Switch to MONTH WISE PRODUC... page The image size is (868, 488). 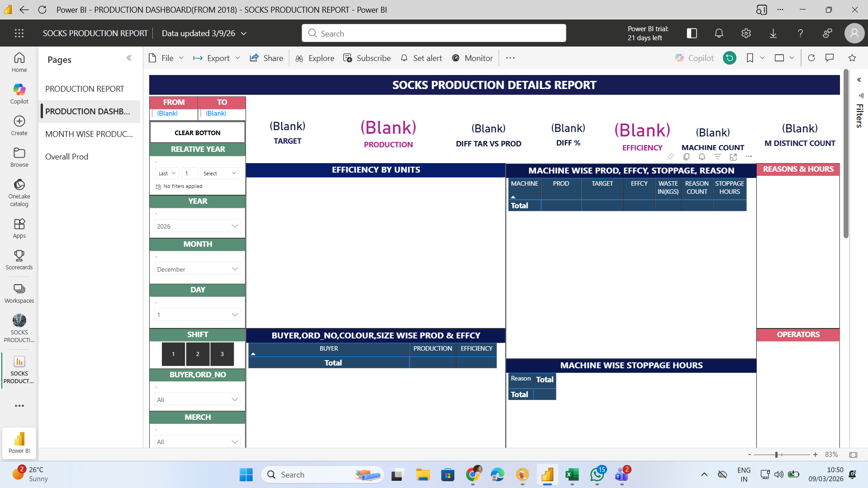(x=89, y=134)
